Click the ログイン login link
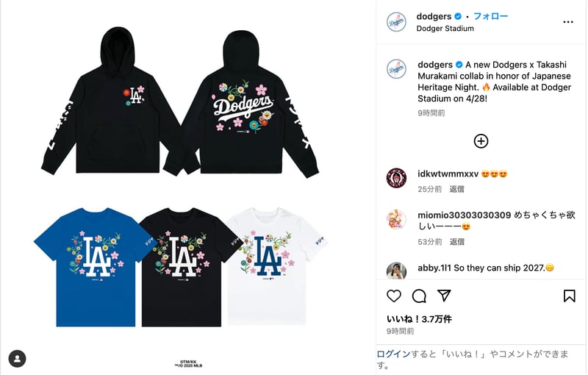The height and width of the screenshot is (375, 588). tap(394, 354)
